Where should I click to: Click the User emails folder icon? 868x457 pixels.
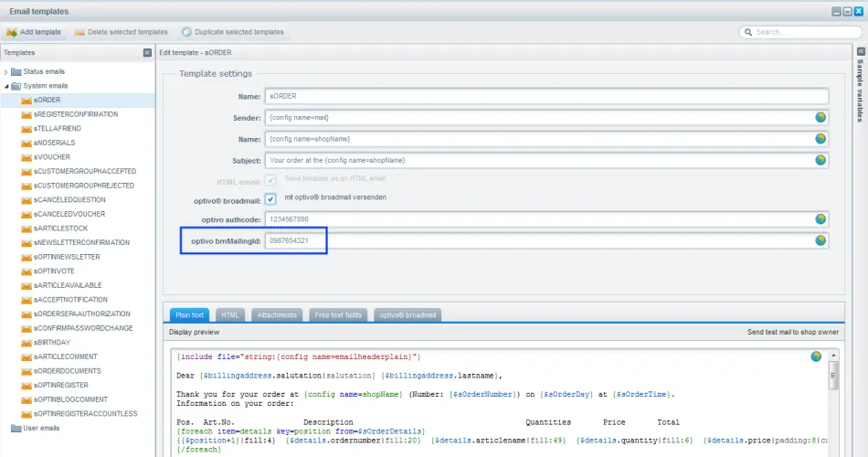(x=16, y=428)
